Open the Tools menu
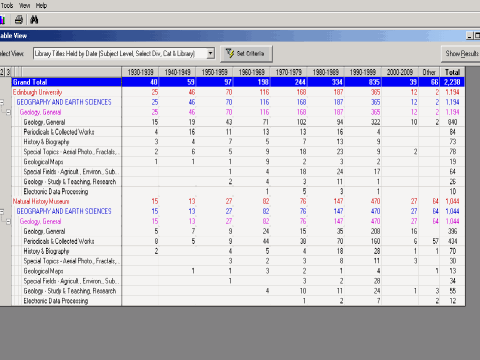480x360 pixels. click(7, 6)
